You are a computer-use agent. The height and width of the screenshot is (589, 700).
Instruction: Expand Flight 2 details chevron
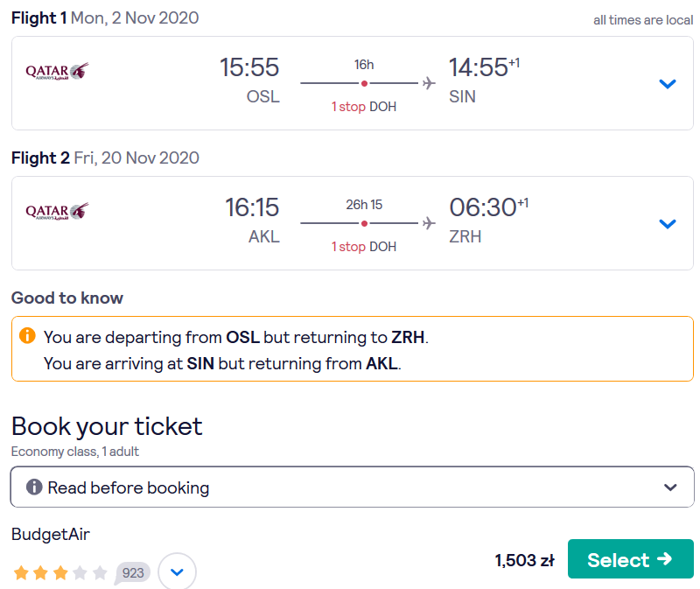coord(668,224)
